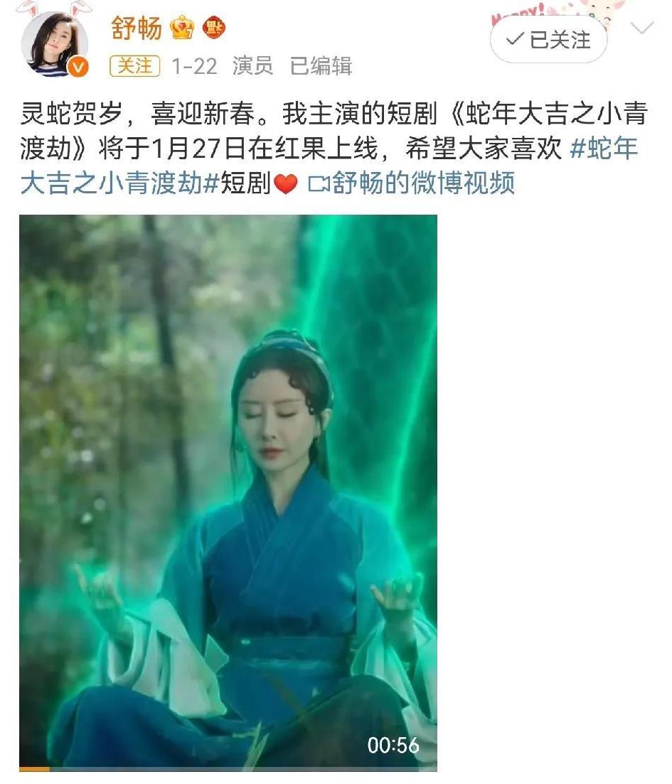Viewport: 672px width, 784px height.
Task: Click the orange verified V badge
Action: [78, 67]
